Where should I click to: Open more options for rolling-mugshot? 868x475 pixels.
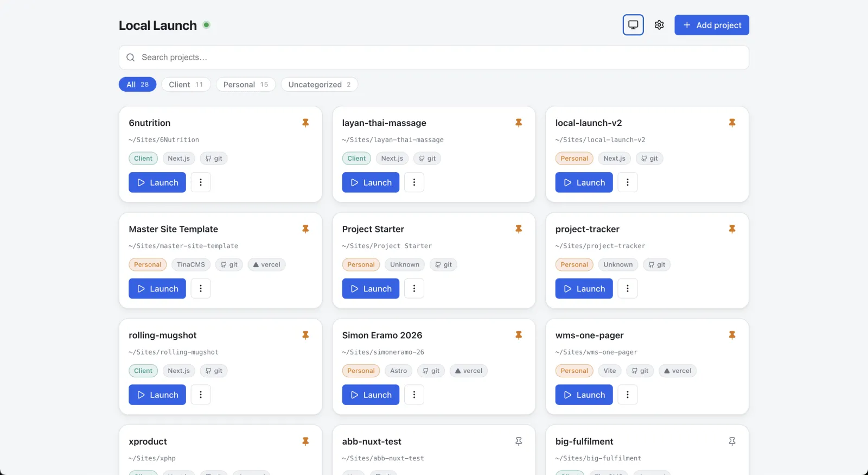coord(201,395)
